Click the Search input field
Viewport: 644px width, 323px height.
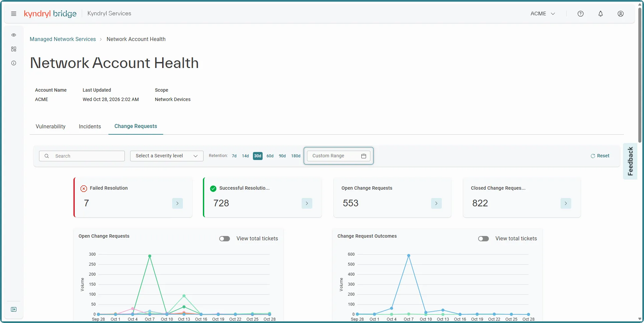pyautogui.click(x=82, y=156)
